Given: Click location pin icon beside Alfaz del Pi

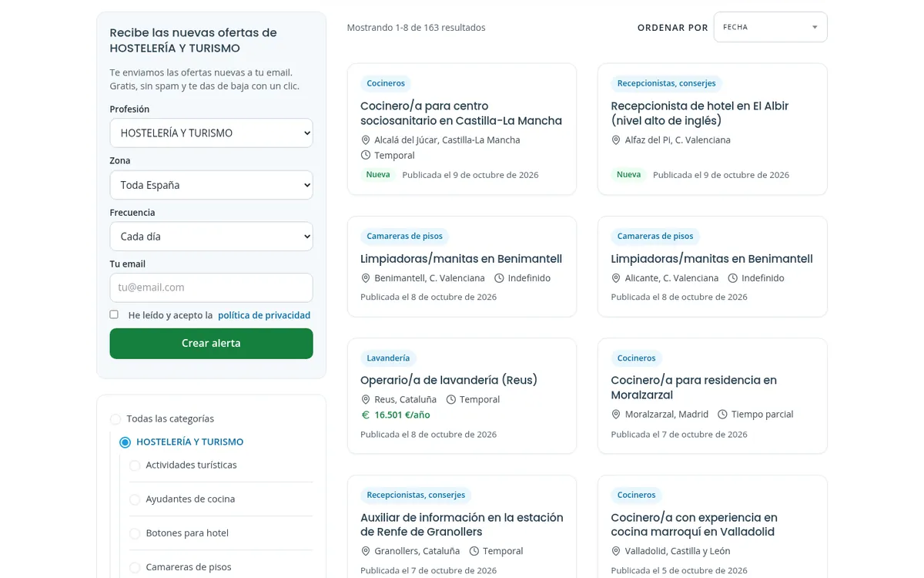Looking at the screenshot, I should pyautogui.click(x=616, y=140).
